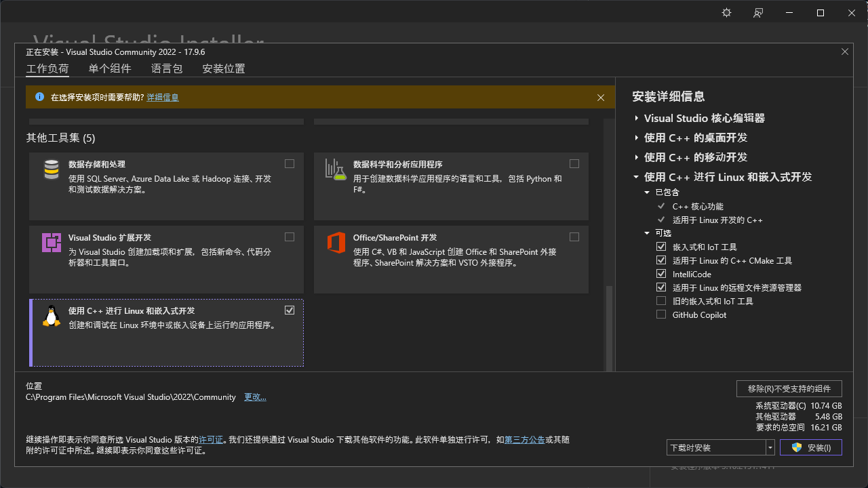Dismiss the yellow help info banner
The height and width of the screenshot is (488, 868).
point(601,98)
